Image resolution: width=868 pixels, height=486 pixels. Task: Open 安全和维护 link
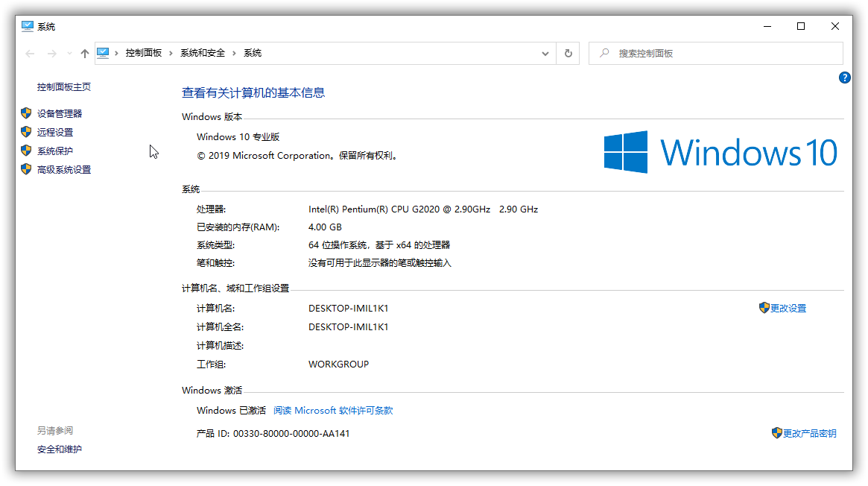tap(59, 449)
